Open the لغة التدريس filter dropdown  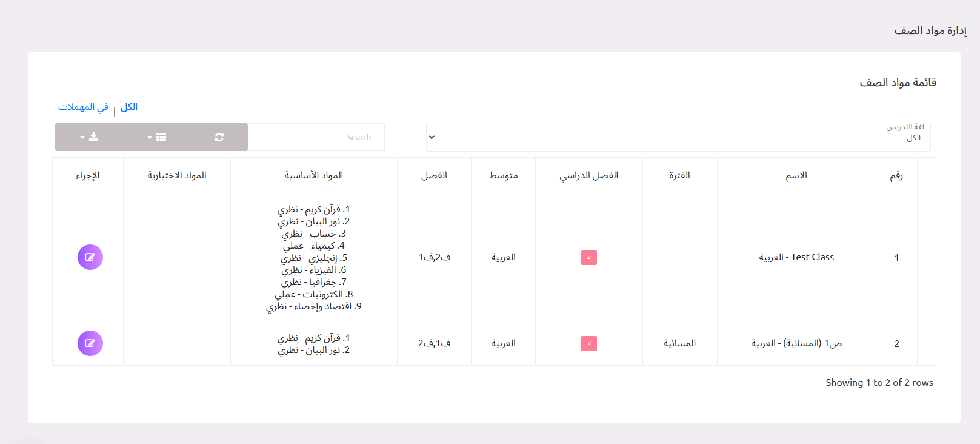coord(676,137)
